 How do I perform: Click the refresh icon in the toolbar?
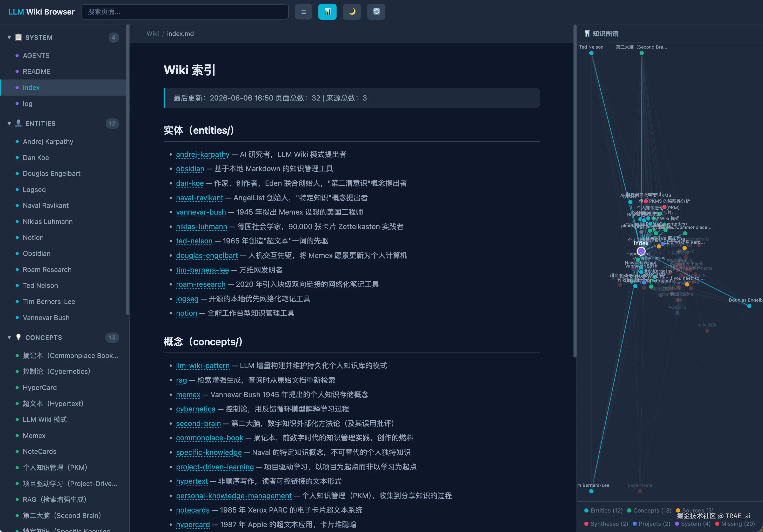pyautogui.click(x=376, y=12)
